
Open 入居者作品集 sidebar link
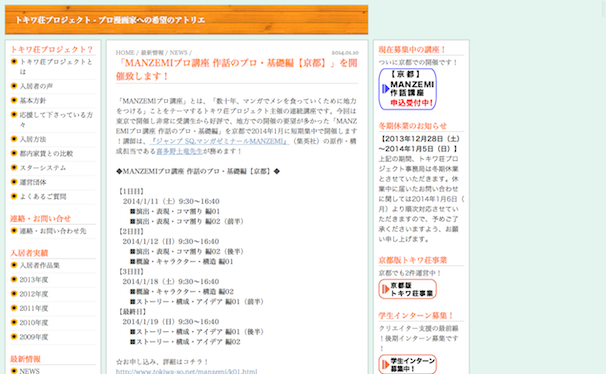pos(39,265)
